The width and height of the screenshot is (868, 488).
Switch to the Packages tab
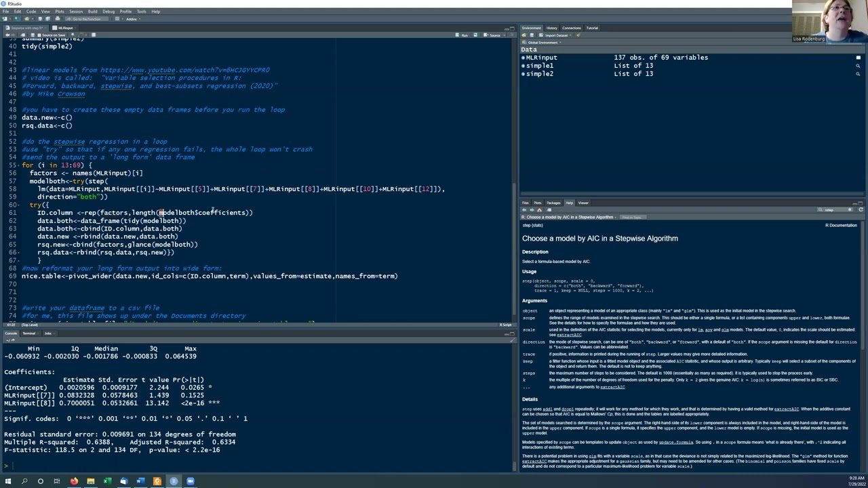point(553,203)
